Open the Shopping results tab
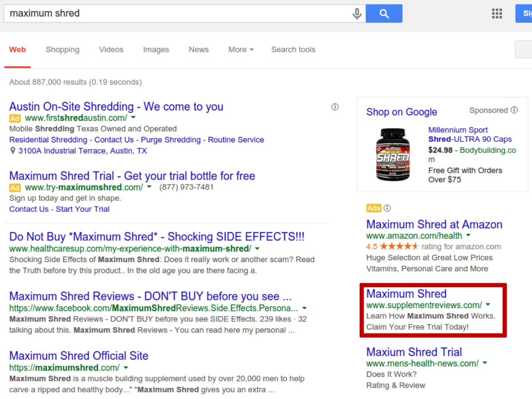The width and height of the screenshot is (532, 399). 63,50
